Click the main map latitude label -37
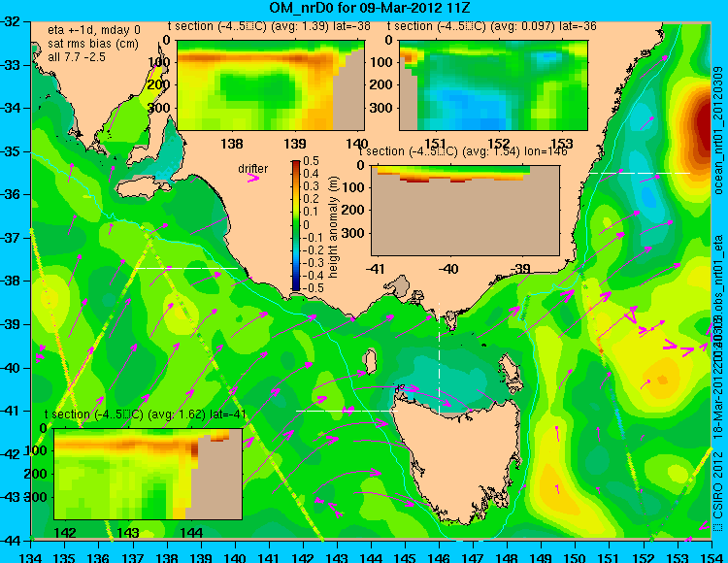Screen dimensions: 728x563 [11, 238]
